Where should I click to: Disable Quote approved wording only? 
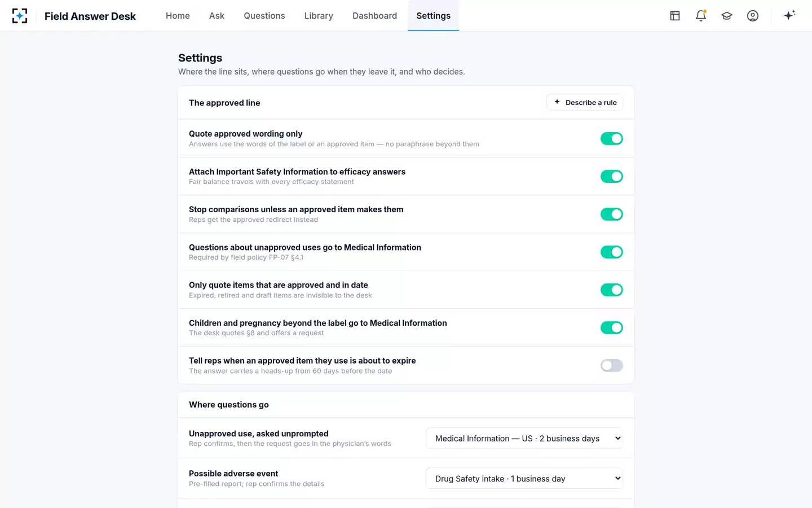[x=612, y=139]
